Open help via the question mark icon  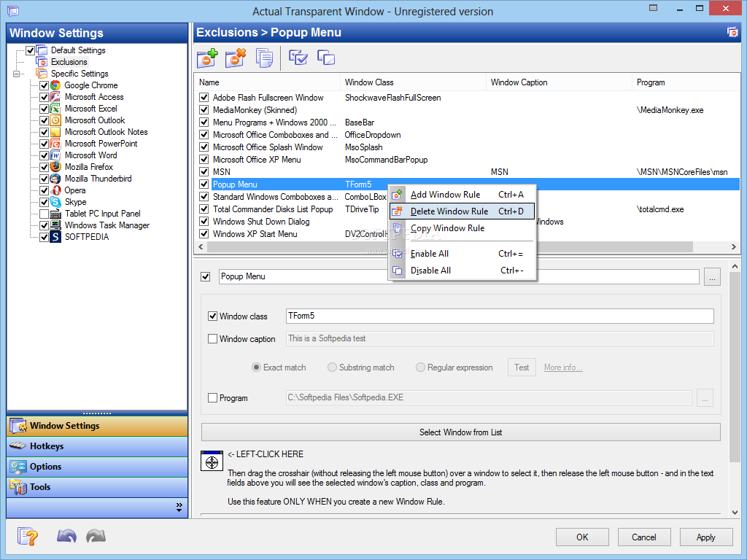[28, 537]
